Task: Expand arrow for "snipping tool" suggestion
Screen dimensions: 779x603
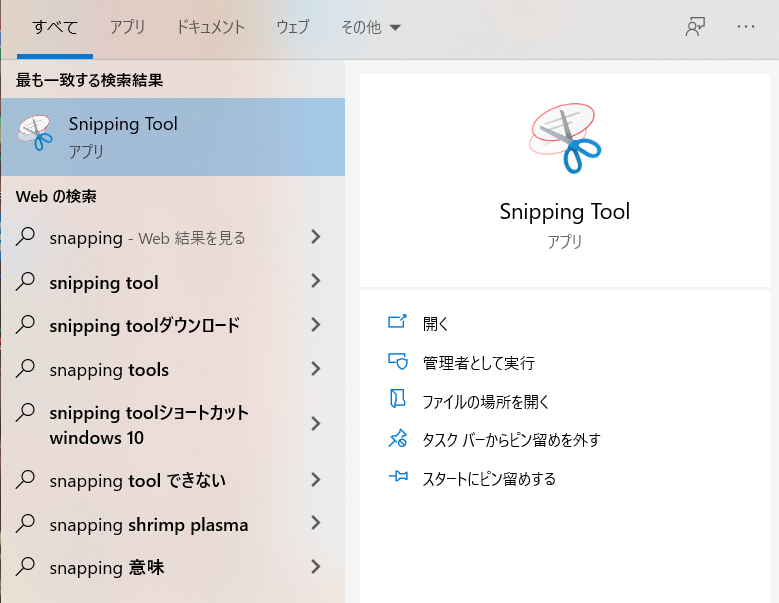Action: pos(316,281)
